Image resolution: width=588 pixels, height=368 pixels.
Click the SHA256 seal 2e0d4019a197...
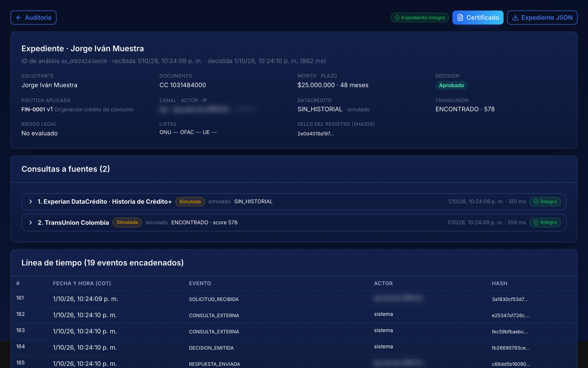316,134
